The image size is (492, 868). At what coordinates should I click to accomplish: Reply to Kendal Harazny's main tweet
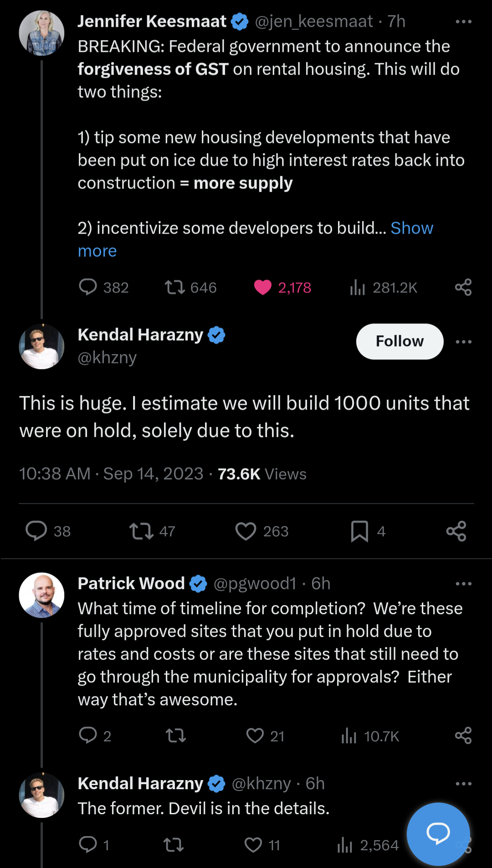point(36,531)
